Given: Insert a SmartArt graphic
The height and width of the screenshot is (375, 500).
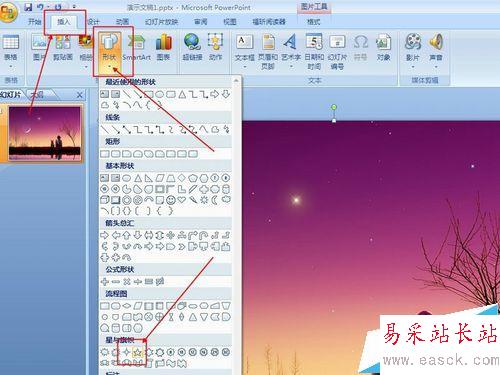Looking at the screenshot, I should pos(137,47).
